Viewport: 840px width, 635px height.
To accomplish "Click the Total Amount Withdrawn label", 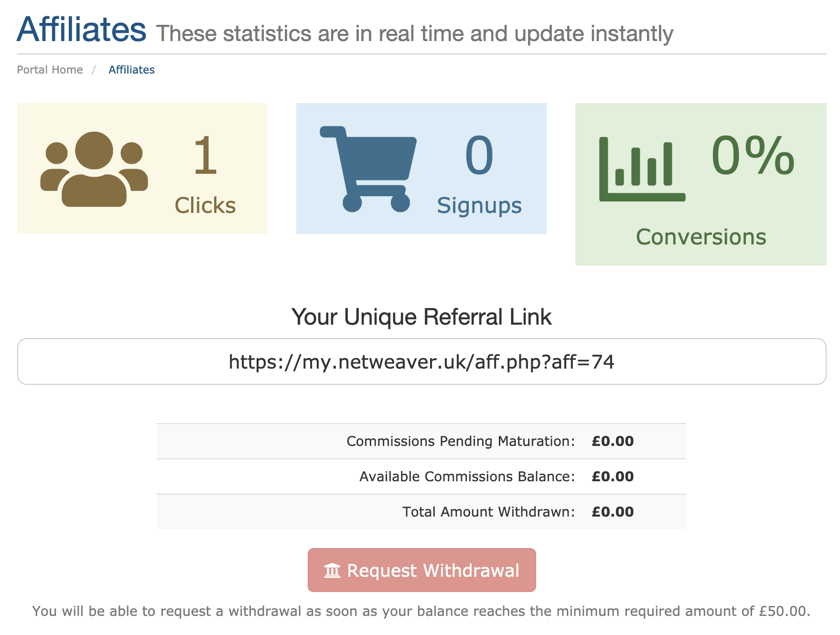I will [x=488, y=512].
